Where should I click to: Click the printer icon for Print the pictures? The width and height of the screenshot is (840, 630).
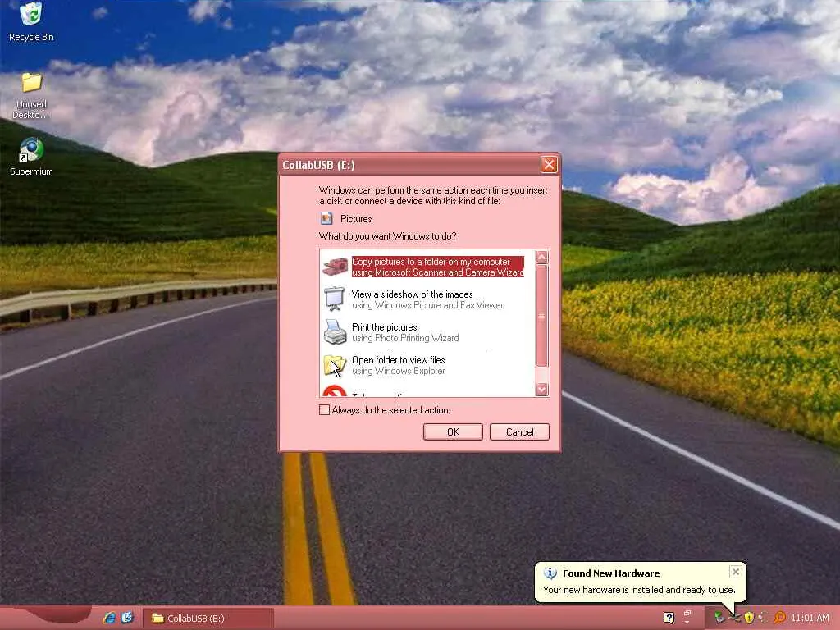[x=336, y=332]
